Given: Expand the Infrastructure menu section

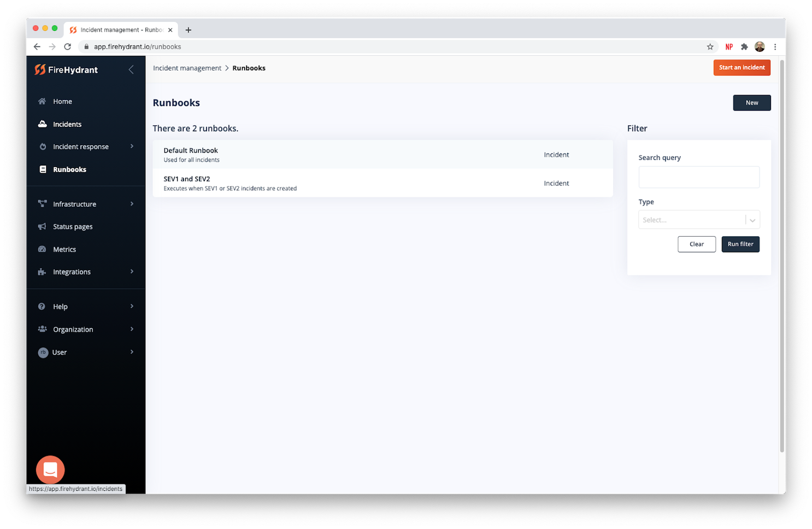Looking at the screenshot, I should point(86,204).
